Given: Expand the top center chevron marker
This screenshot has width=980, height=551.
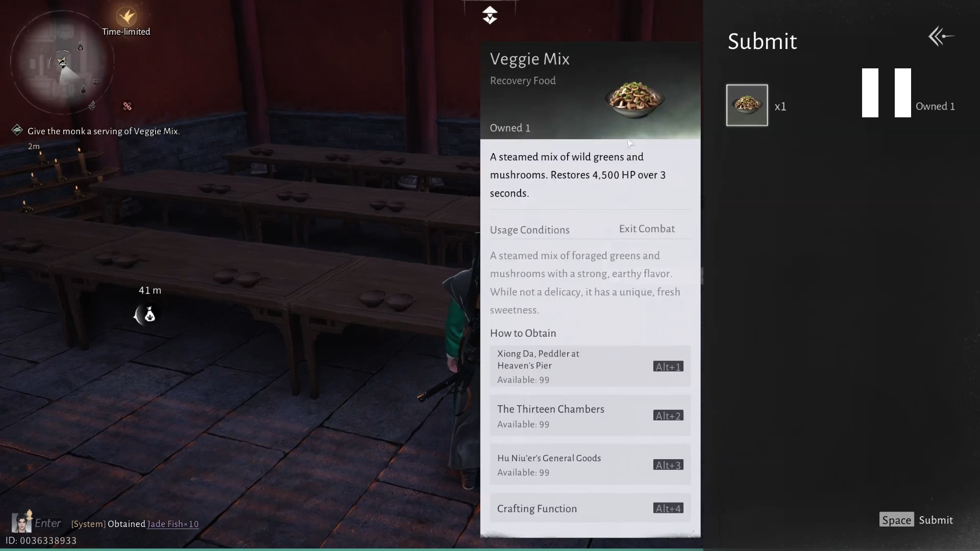Looking at the screenshot, I should [x=490, y=15].
